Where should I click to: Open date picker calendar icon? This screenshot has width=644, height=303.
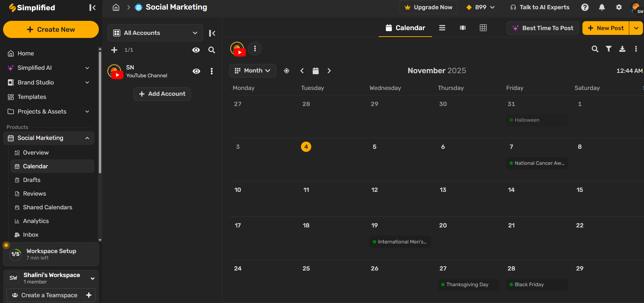point(315,71)
